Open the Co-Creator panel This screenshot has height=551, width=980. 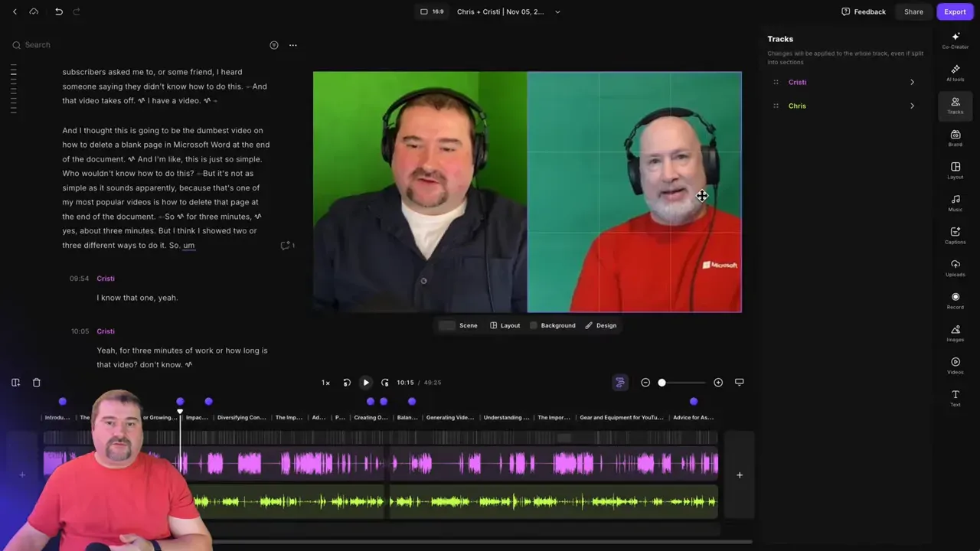tap(955, 41)
